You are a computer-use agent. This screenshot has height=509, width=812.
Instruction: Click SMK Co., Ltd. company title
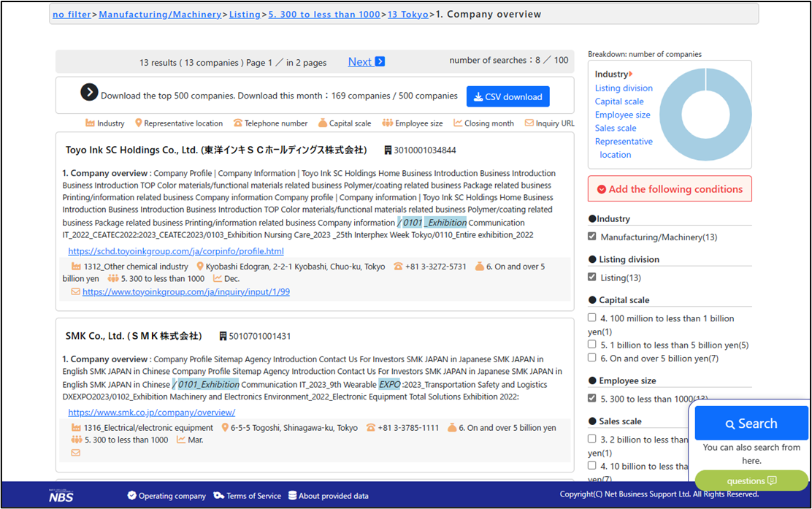[x=134, y=336]
